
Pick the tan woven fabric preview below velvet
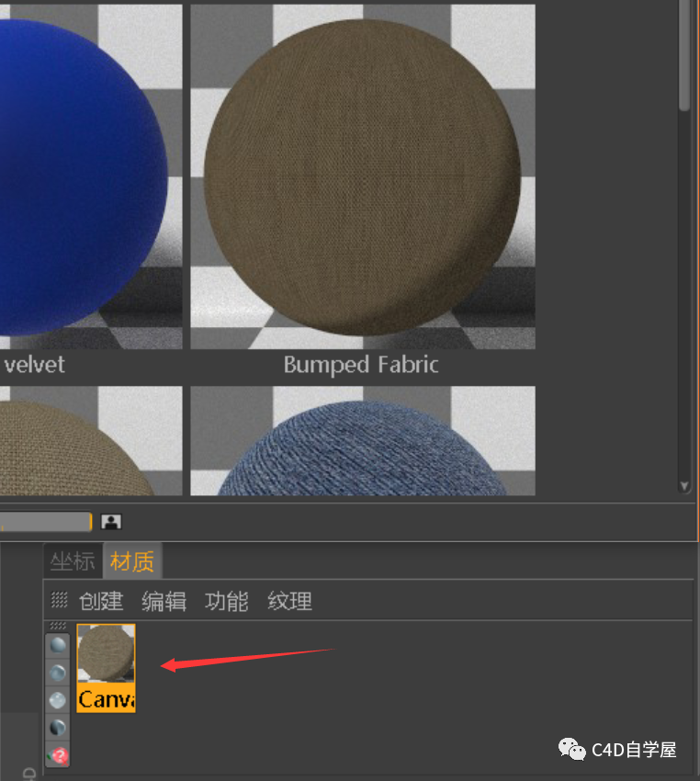pyautogui.click(x=91, y=440)
